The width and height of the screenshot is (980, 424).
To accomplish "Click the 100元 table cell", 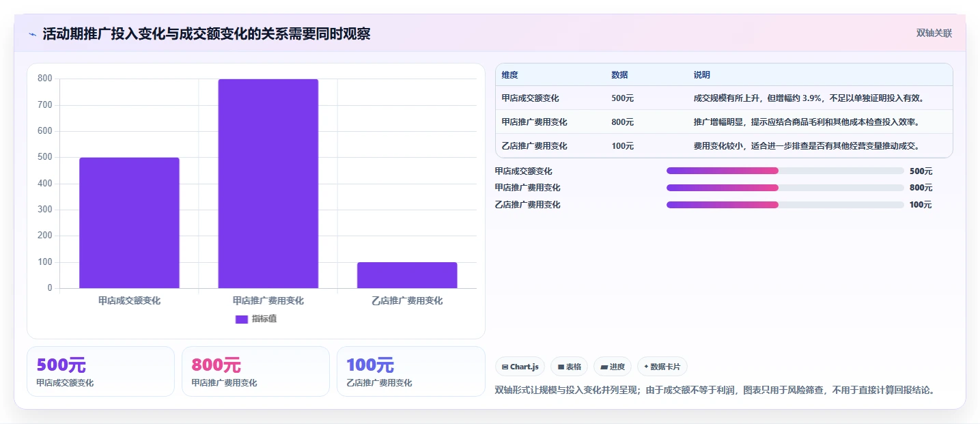I will 622,146.
